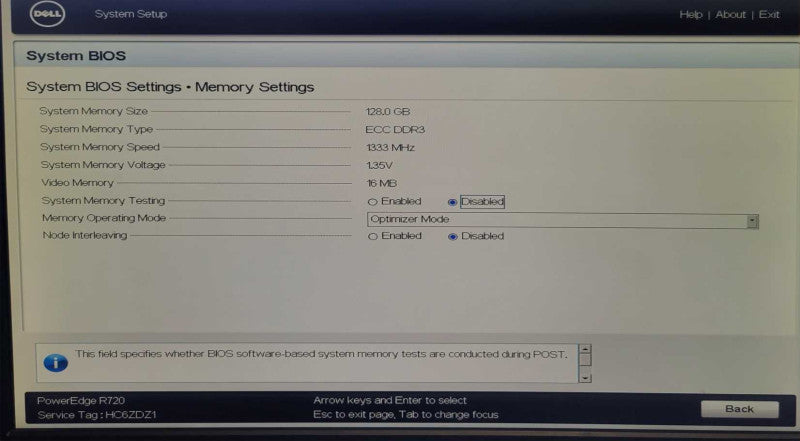Open the Memory Operating Mode dropdown
The height and width of the screenshot is (441, 800).
(562, 220)
